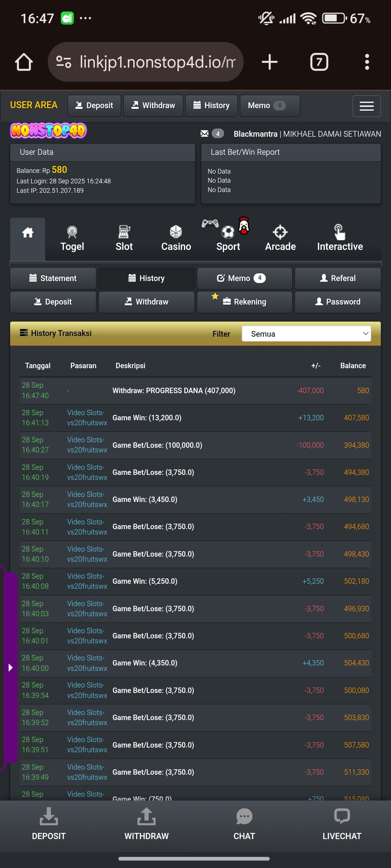Click History in the top user bar
The image size is (391, 868).
pyautogui.click(x=211, y=106)
